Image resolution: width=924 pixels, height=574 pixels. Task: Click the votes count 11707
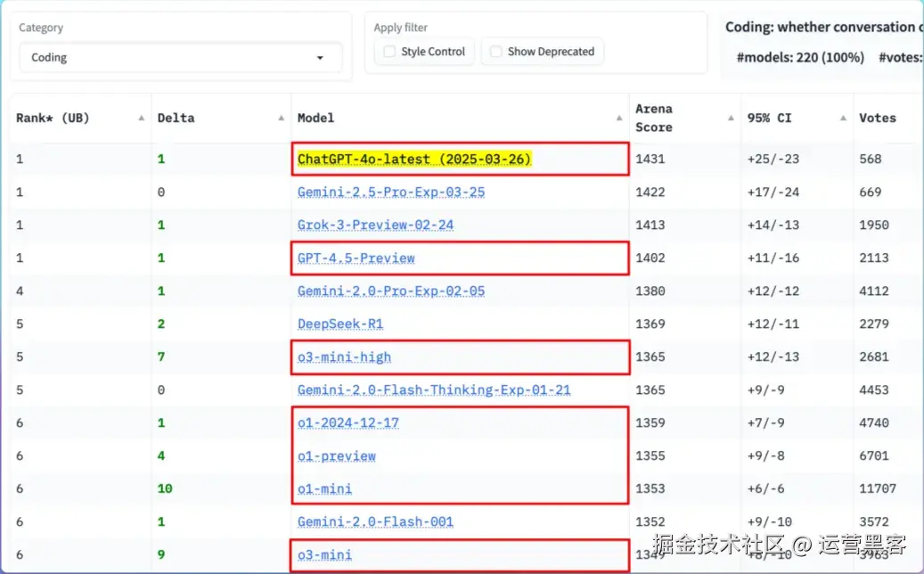(878, 489)
